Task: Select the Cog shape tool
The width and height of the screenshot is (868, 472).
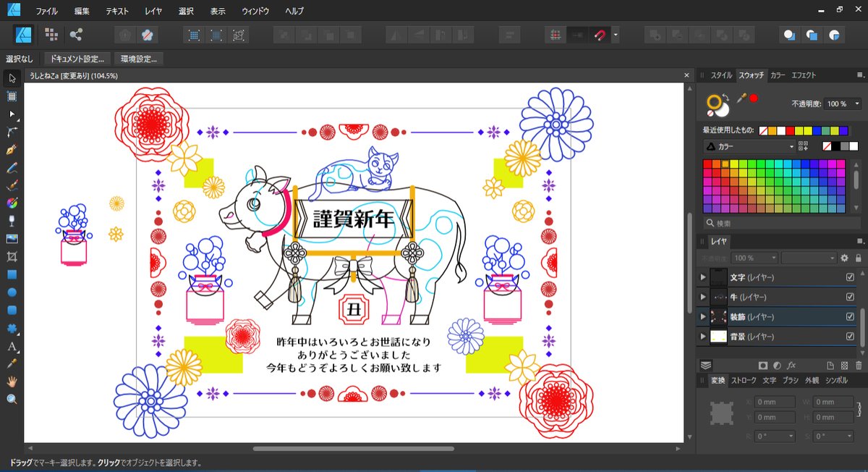Action: [x=12, y=328]
